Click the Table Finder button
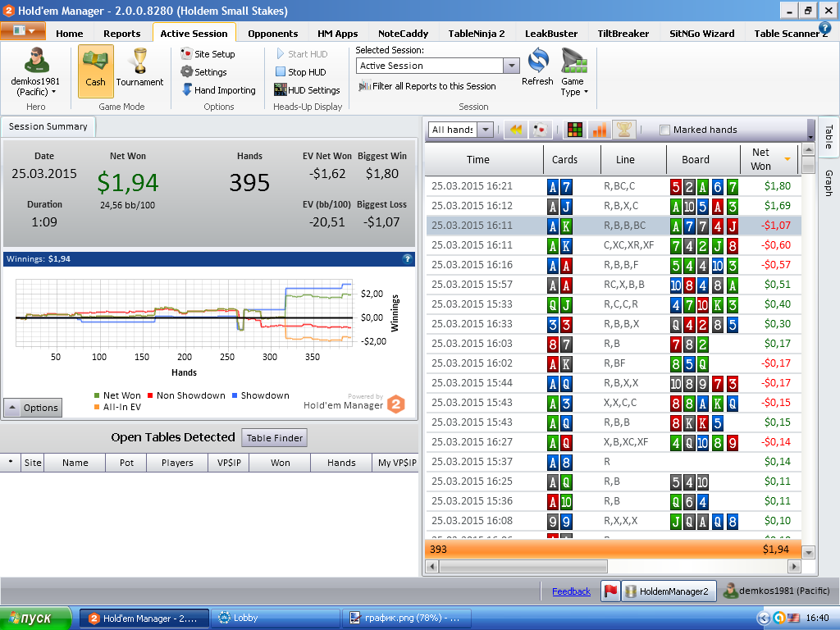840x630 pixels. (274, 438)
